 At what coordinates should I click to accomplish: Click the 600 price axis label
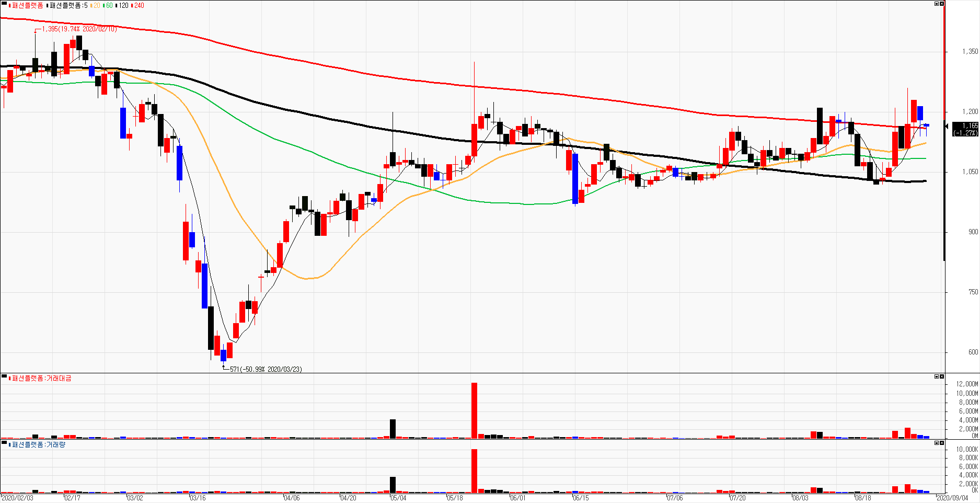(x=973, y=352)
